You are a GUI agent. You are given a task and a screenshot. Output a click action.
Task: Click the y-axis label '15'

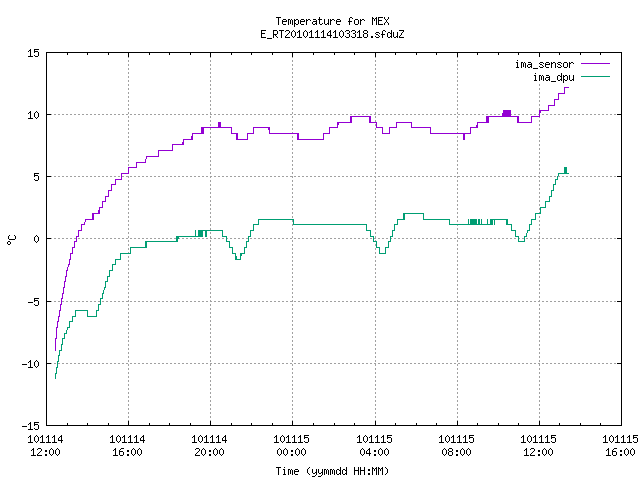[x=33, y=53]
